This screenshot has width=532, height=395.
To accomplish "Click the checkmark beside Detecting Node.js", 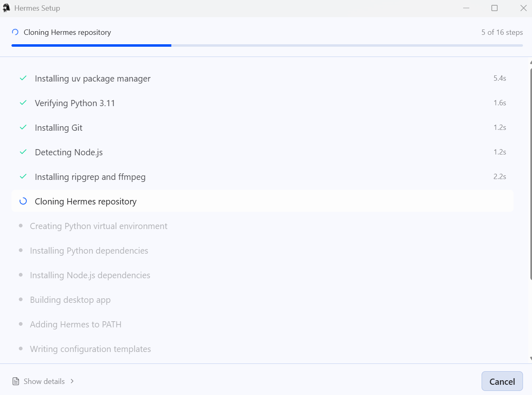I will [23, 152].
